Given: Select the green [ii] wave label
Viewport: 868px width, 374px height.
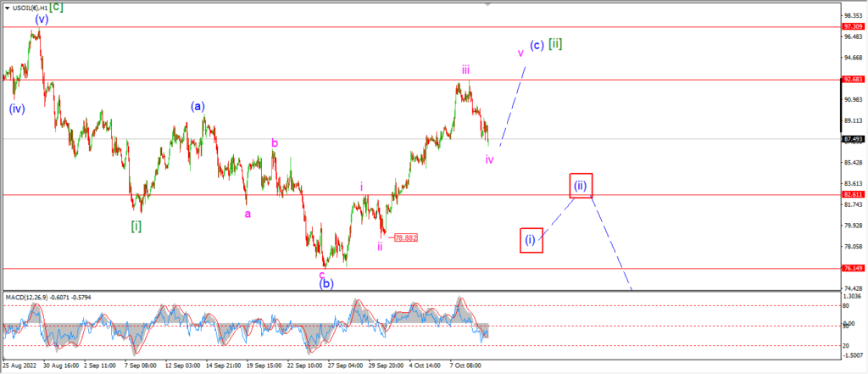Looking at the screenshot, I should [x=555, y=44].
